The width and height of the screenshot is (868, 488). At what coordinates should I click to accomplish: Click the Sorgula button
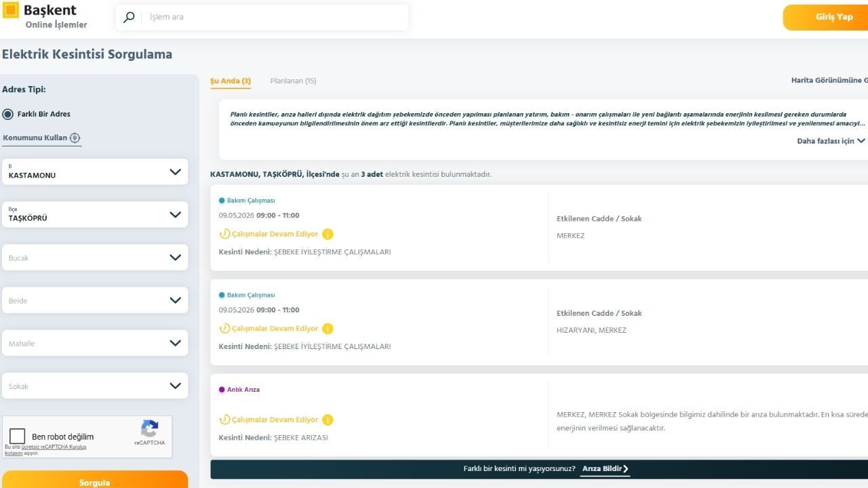point(95,480)
